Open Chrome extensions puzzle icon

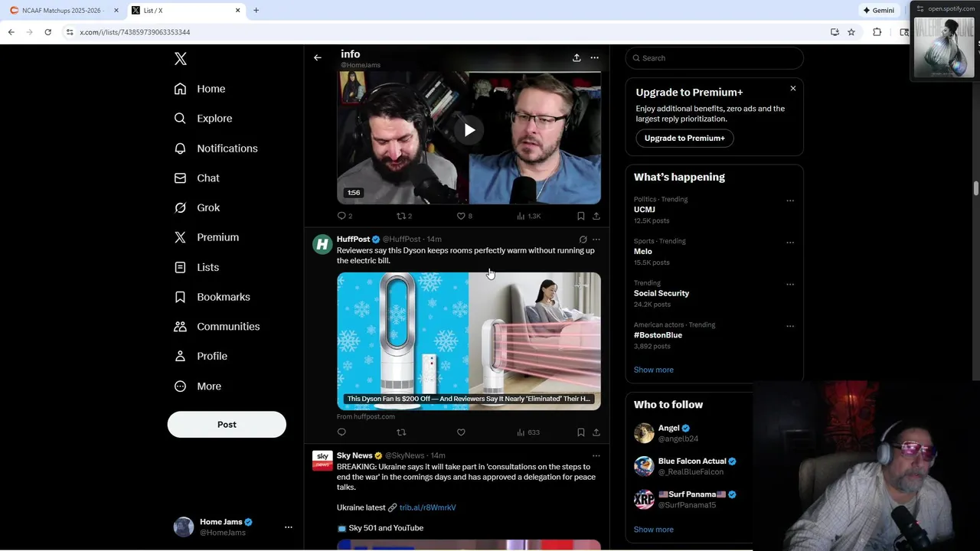click(877, 32)
